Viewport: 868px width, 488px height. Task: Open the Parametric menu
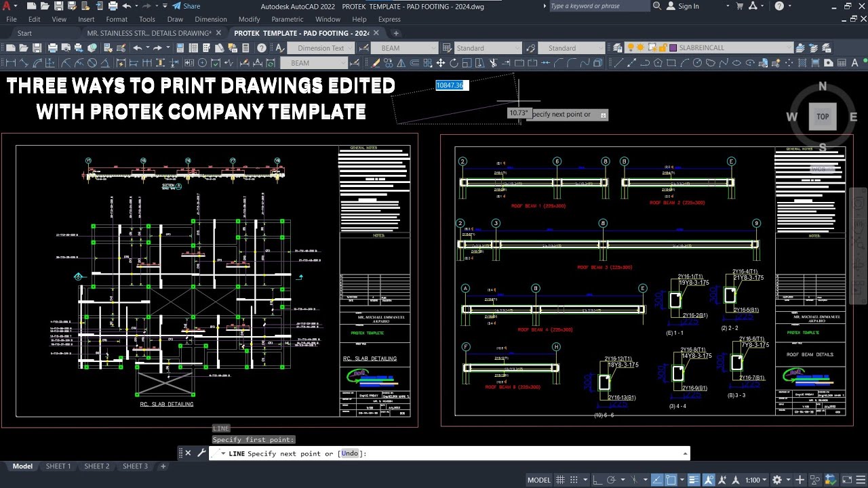287,19
